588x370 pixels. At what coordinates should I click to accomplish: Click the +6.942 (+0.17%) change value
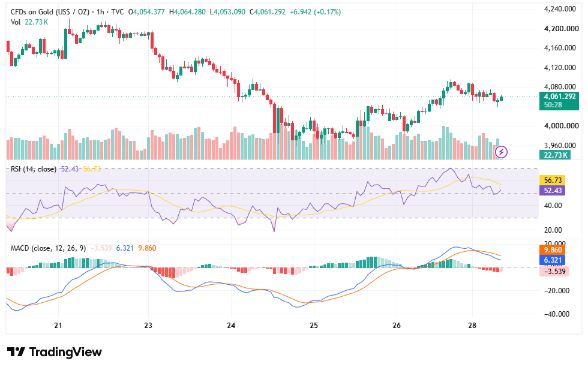point(315,12)
